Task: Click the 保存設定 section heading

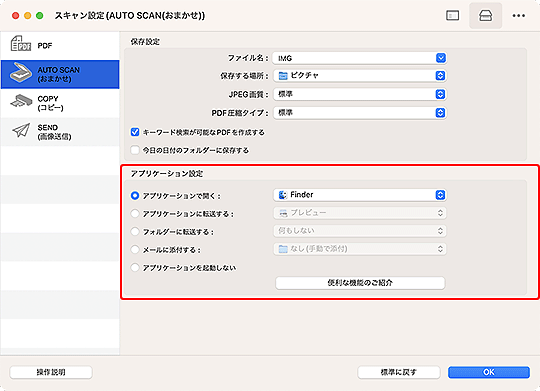Action: click(x=145, y=42)
